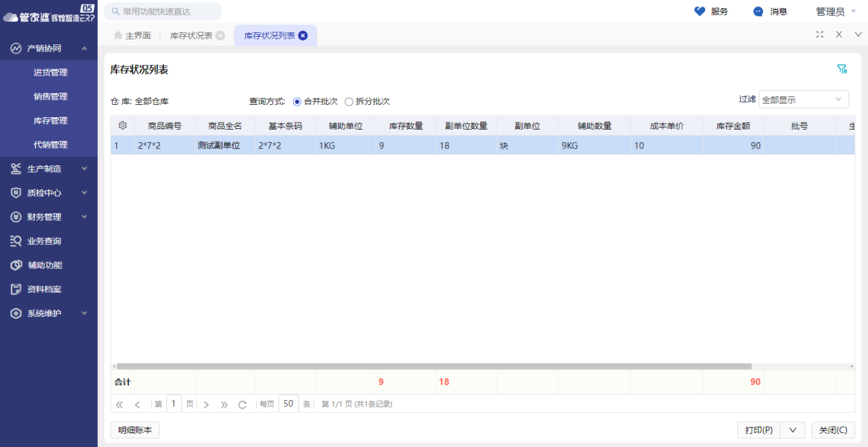This screenshot has width=868, height=447.
Task: Open the 全部显示 filter dropdown
Action: click(803, 99)
